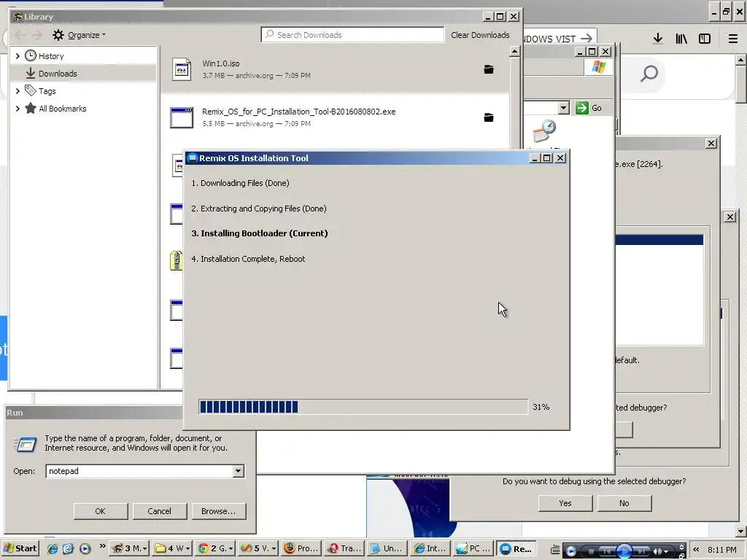Switch to the Un... taskbar button

[x=387, y=548]
